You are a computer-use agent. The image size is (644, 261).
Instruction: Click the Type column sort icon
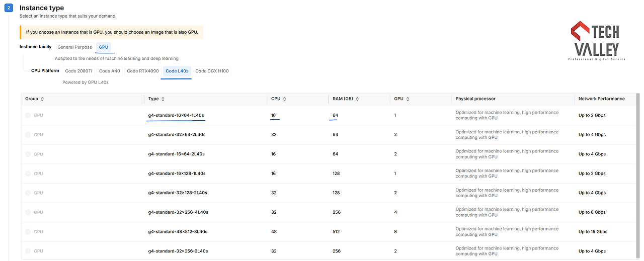tap(163, 99)
